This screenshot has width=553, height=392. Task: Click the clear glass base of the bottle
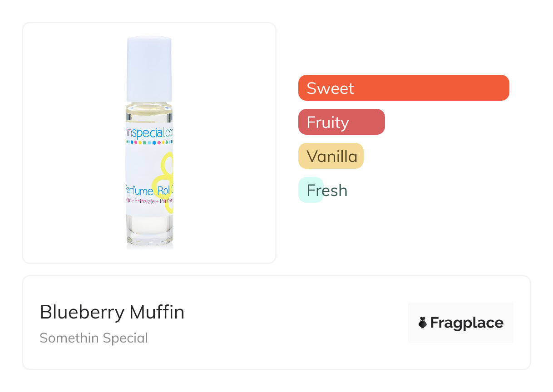click(x=149, y=231)
